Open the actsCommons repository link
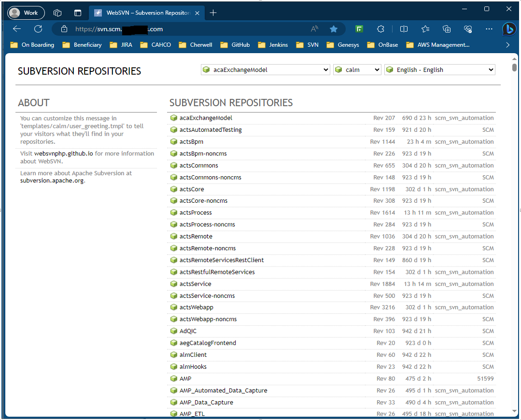Screen dimensions: 521x420 pyautogui.click(x=199, y=166)
